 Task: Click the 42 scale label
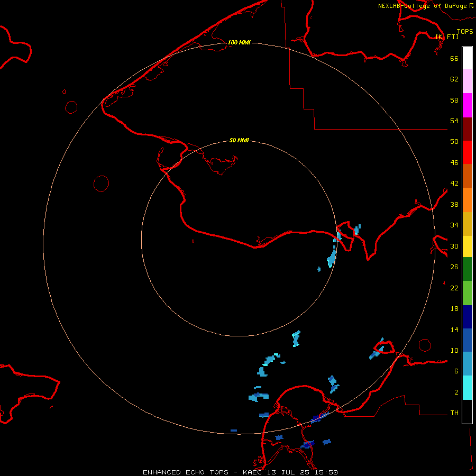click(454, 183)
